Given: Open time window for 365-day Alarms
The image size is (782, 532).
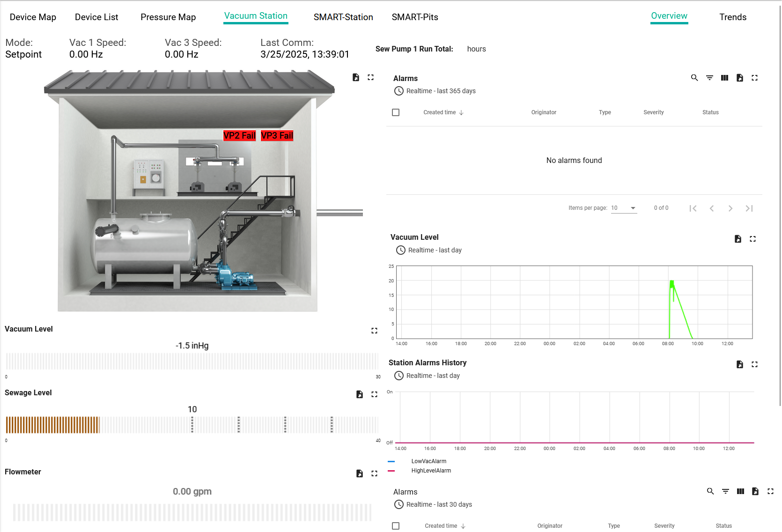Looking at the screenshot, I should (x=399, y=91).
